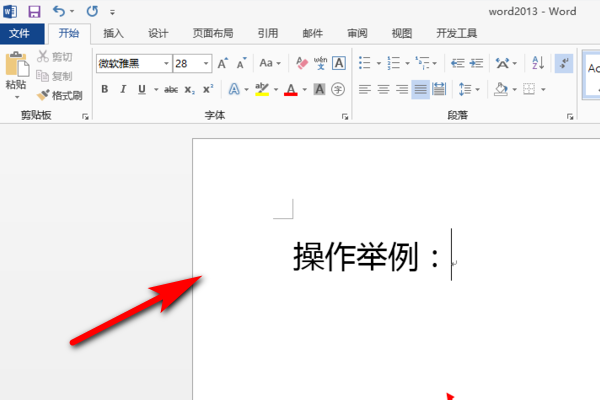The height and width of the screenshot is (400, 600).
Task: Open the 段落 paragraph dialog launcher
Action: (x=570, y=116)
